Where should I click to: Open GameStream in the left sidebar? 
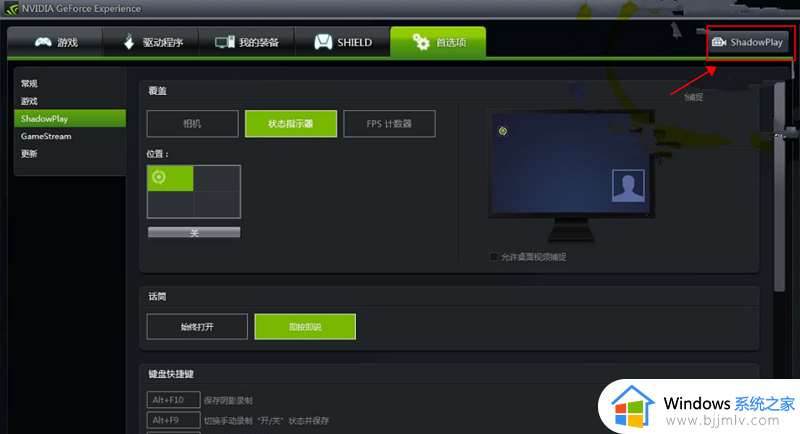70,136
